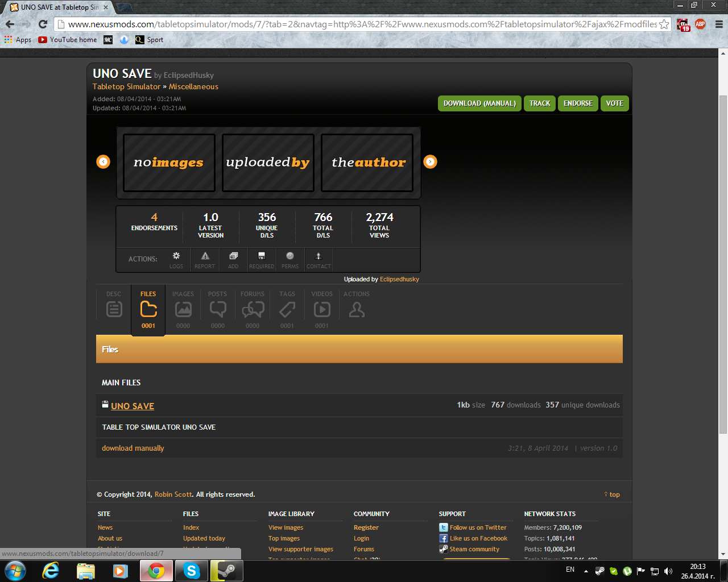728x582 pixels.
Task: Reload the current page
Action: [43, 24]
